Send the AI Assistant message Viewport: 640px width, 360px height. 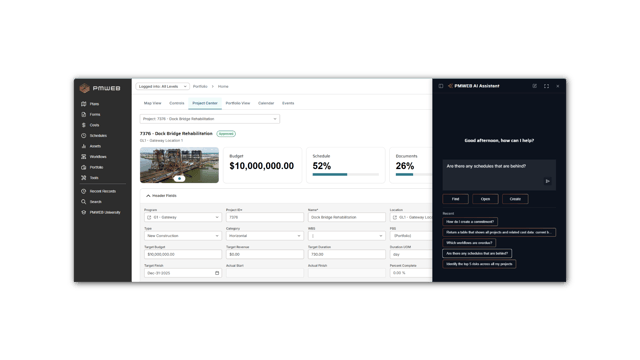[547, 181]
